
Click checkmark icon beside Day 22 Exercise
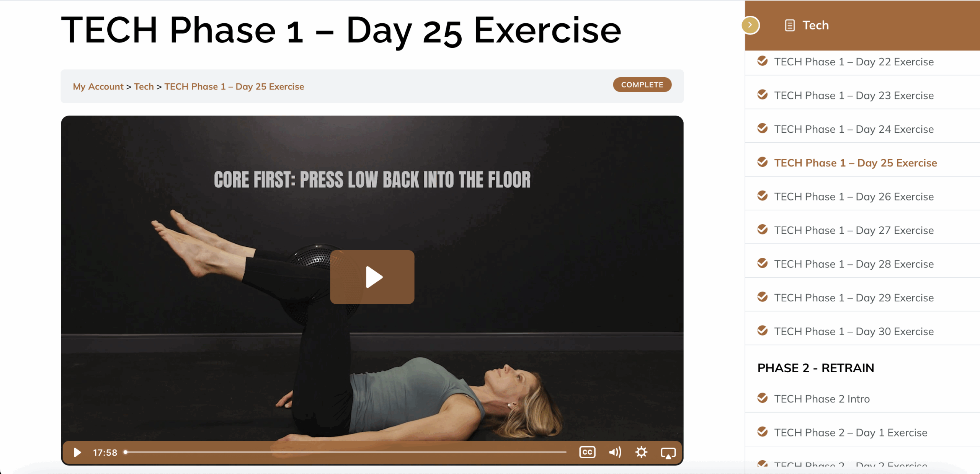[763, 61]
